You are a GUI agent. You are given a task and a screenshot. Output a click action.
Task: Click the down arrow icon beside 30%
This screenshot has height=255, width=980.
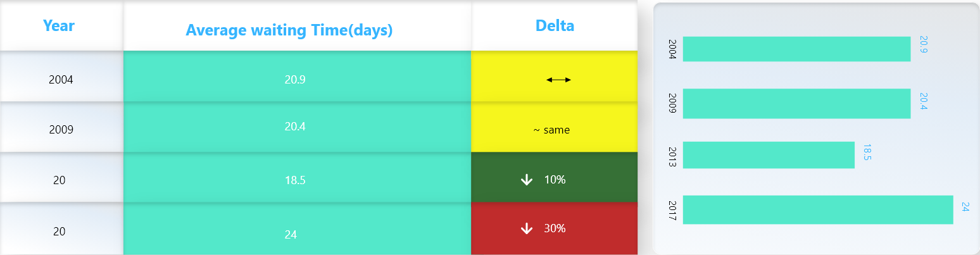point(526,228)
